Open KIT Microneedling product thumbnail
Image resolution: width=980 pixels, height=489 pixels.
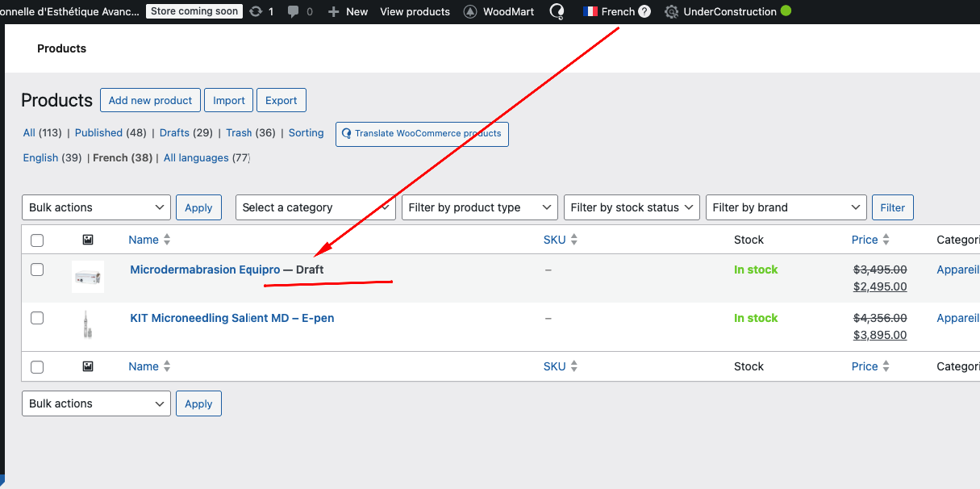coord(88,326)
